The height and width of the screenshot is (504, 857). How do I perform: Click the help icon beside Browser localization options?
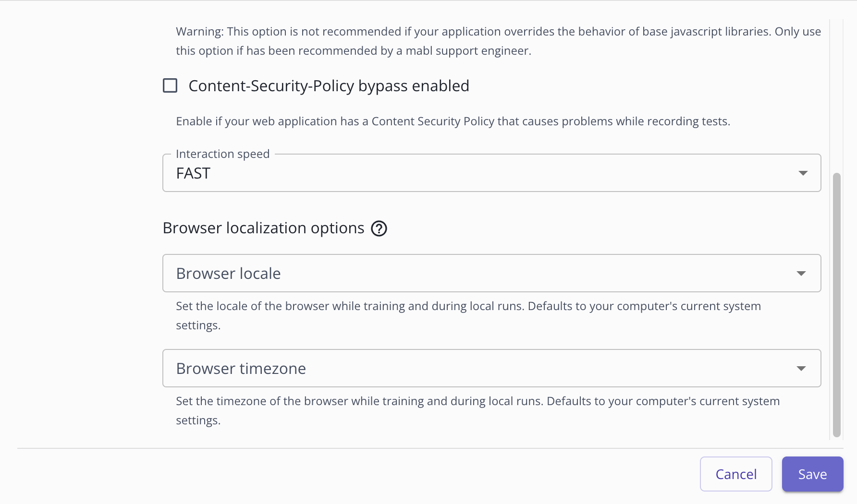pos(379,228)
